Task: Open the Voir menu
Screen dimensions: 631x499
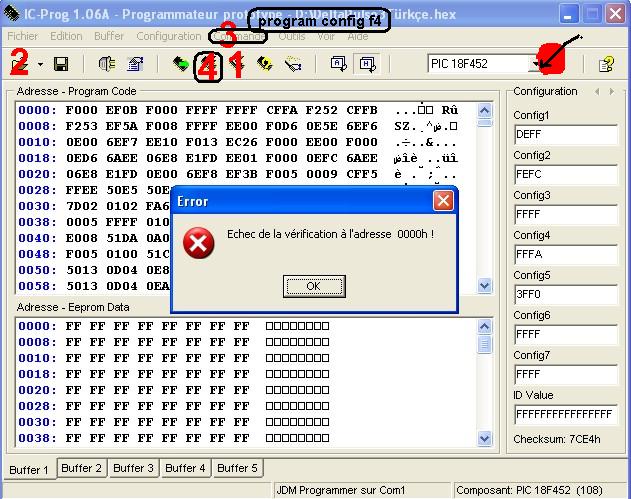Action: pos(326,36)
